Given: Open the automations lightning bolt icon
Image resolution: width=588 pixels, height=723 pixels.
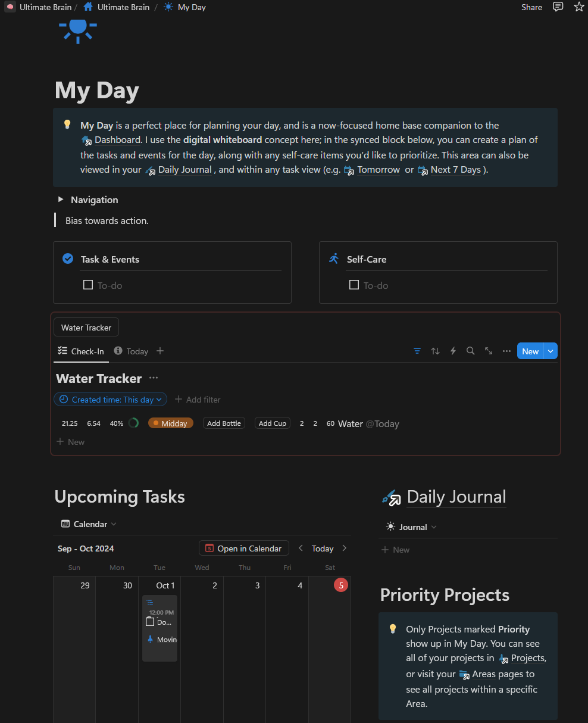Looking at the screenshot, I should pos(453,351).
